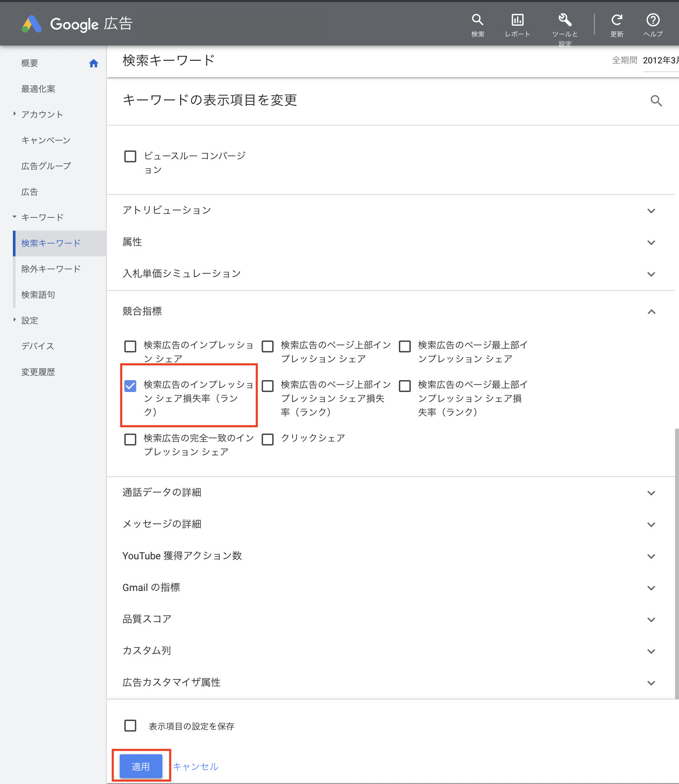Uncheck 検索広告のインプレッション シェア損失率（ランク）
This screenshot has height=784, width=679.
click(x=130, y=386)
